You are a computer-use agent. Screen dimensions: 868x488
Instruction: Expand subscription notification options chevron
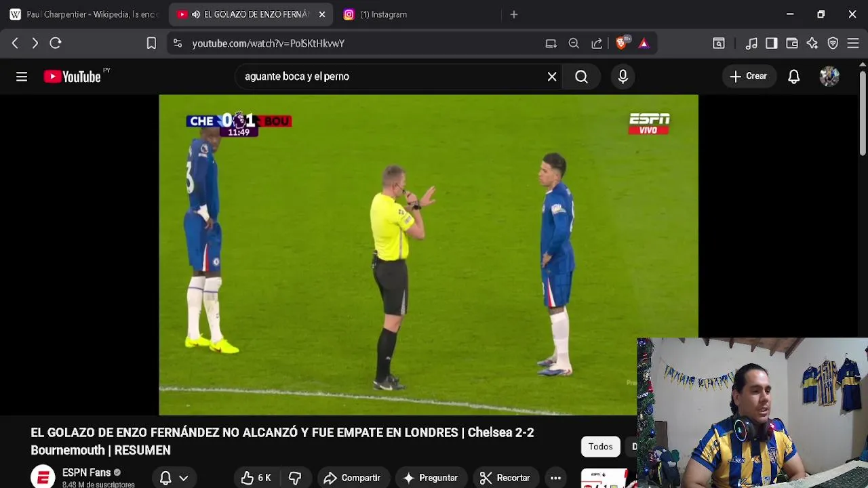click(x=183, y=478)
